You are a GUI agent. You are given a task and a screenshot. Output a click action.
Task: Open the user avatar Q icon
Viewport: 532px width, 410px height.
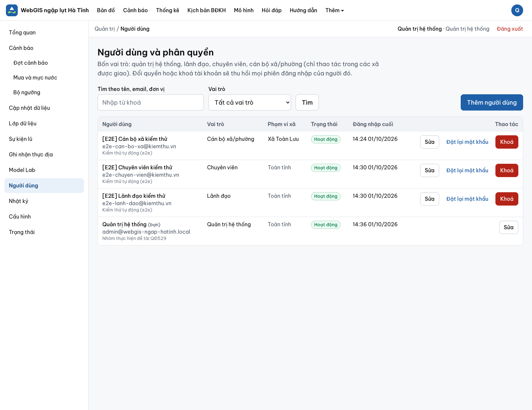pyautogui.click(x=517, y=10)
